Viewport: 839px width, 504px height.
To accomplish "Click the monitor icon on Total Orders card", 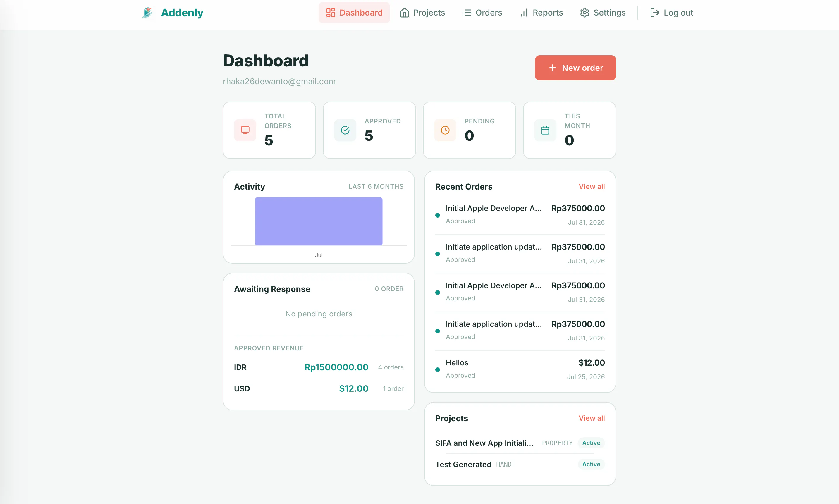I will 245,130.
